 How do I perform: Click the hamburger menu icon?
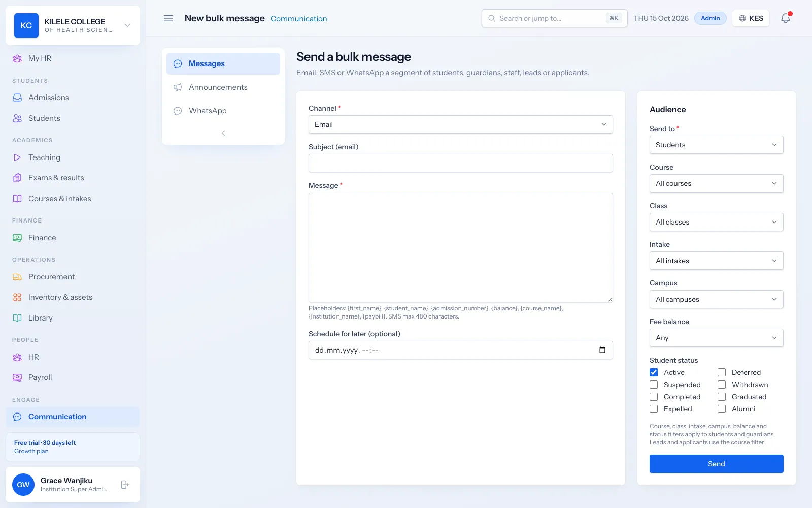pyautogui.click(x=168, y=18)
